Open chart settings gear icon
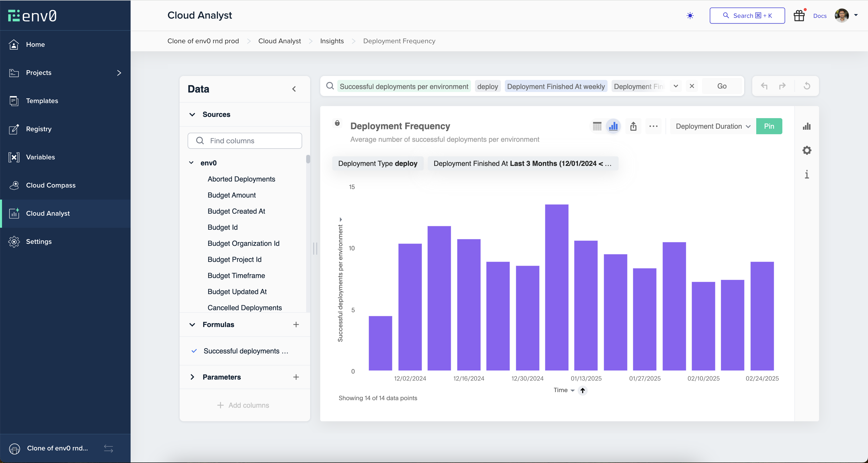868x463 pixels. click(x=807, y=150)
